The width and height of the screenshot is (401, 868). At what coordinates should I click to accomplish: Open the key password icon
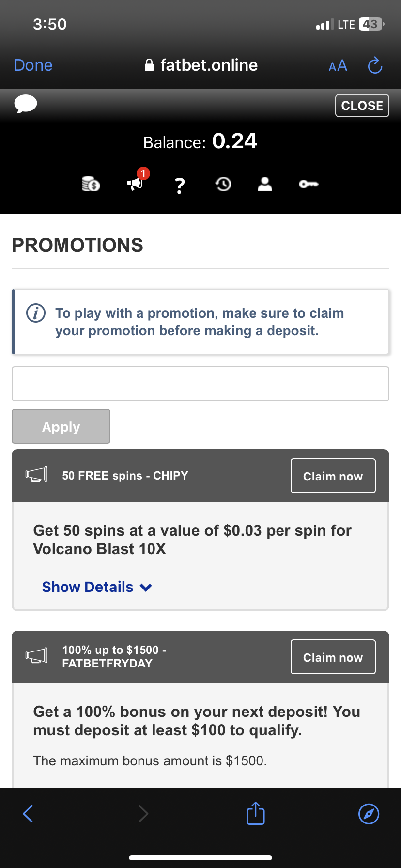click(308, 184)
